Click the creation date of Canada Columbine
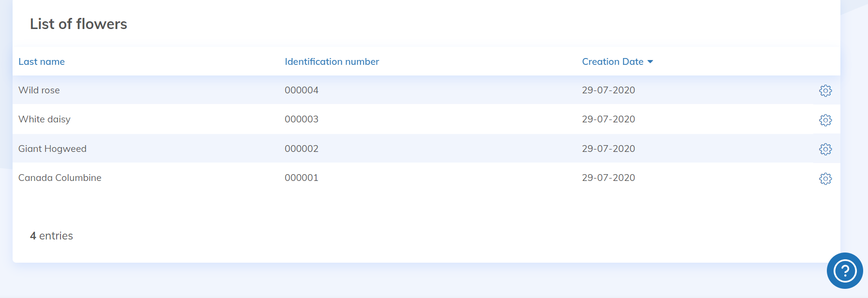The width and height of the screenshot is (868, 298). point(609,178)
